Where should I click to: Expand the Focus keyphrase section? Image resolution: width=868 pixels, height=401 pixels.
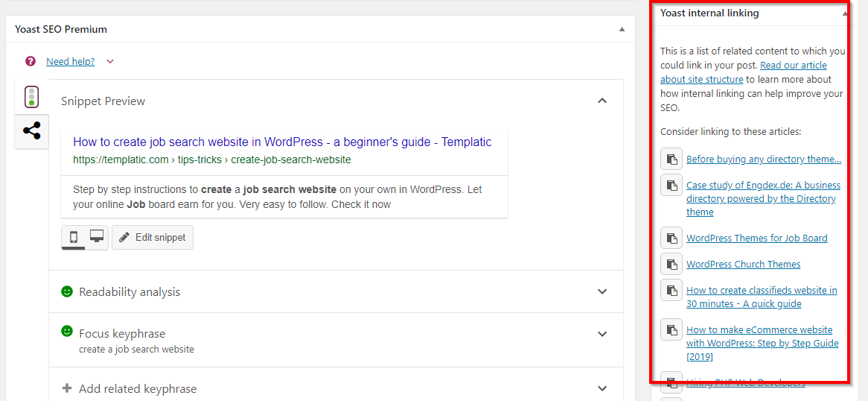point(602,334)
